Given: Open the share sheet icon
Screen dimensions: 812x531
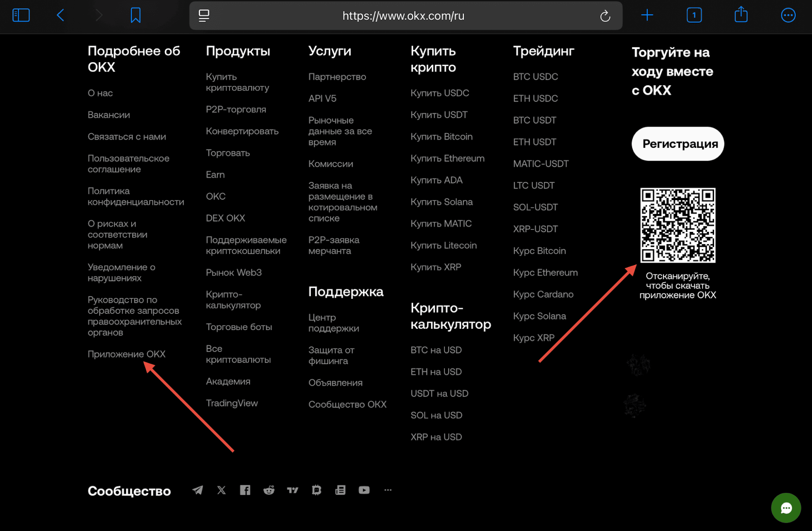Looking at the screenshot, I should 741,15.
